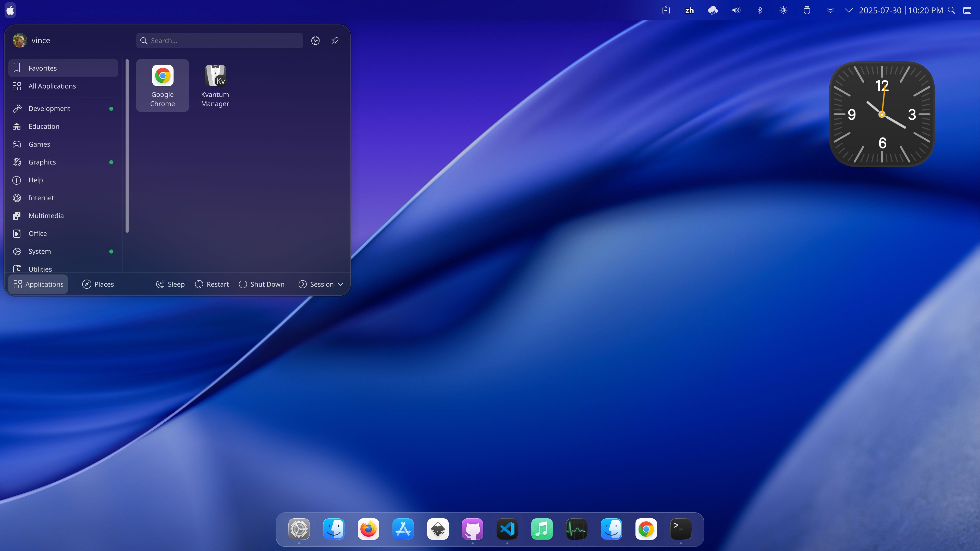Click inside the launcher search field

click(x=219, y=41)
